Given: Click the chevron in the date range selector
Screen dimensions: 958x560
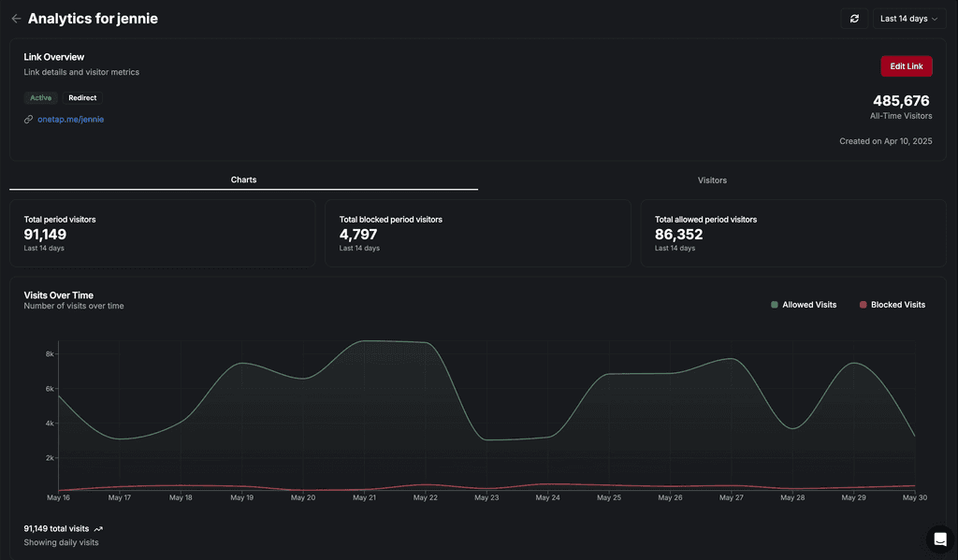Looking at the screenshot, I should [x=935, y=19].
